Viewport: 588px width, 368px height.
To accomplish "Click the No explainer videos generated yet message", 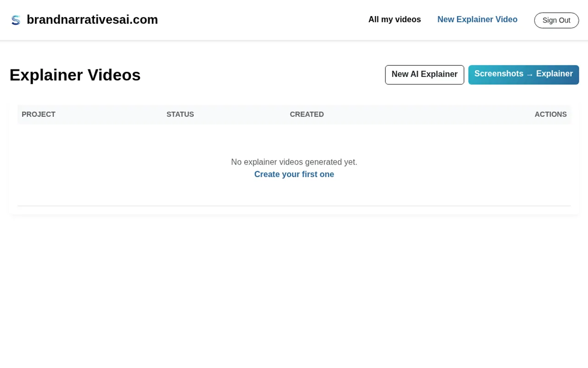I will (294, 162).
